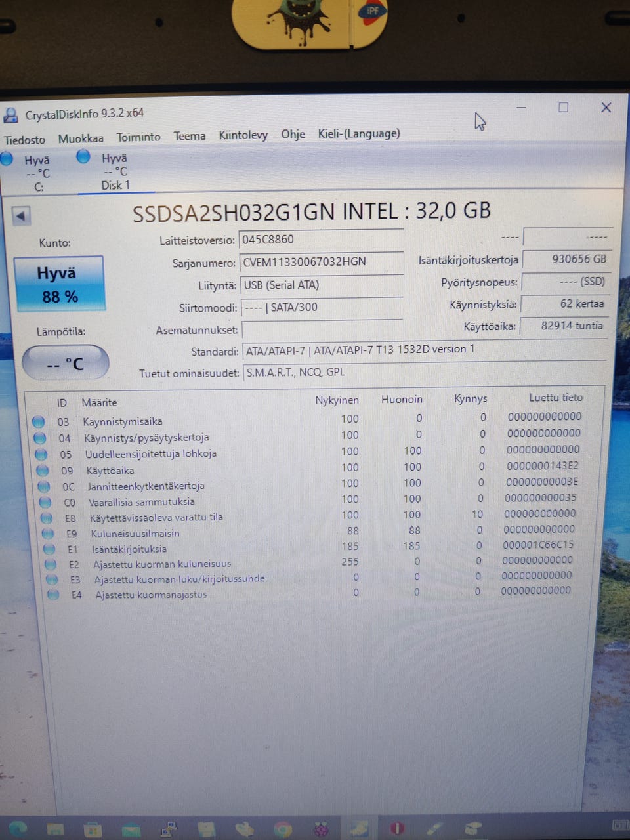Click current value 255 in row E2

pyautogui.click(x=350, y=562)
